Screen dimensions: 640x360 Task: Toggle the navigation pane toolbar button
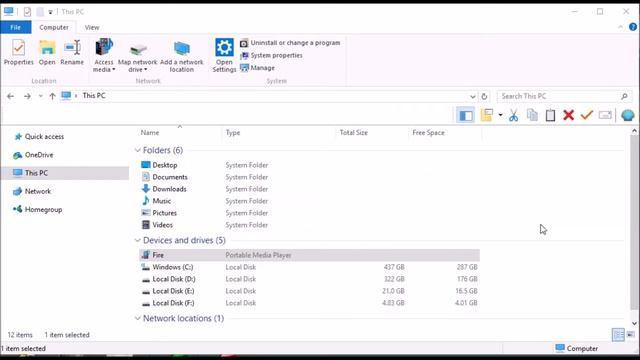point(466,116)
